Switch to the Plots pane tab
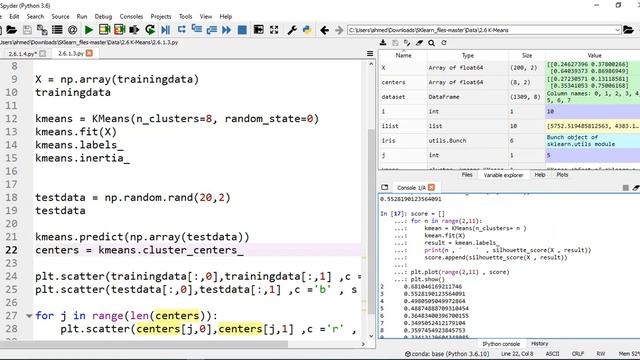 562,175
